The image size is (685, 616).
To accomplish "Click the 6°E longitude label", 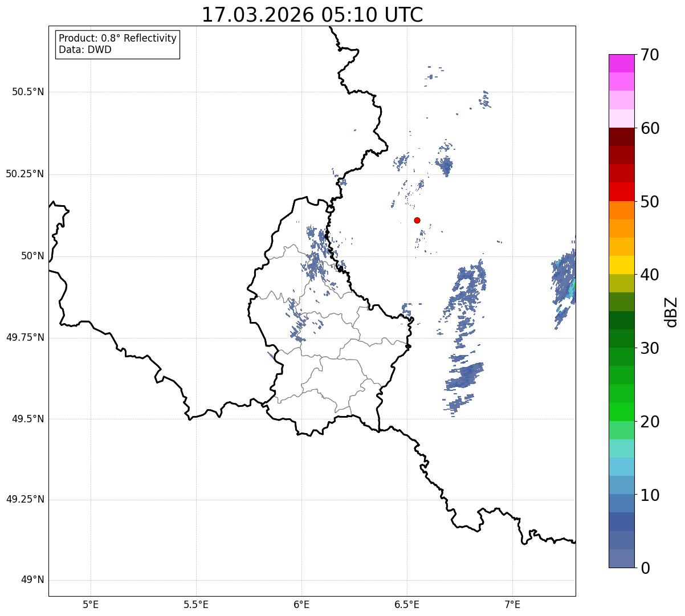I will [x=301, y=604].
